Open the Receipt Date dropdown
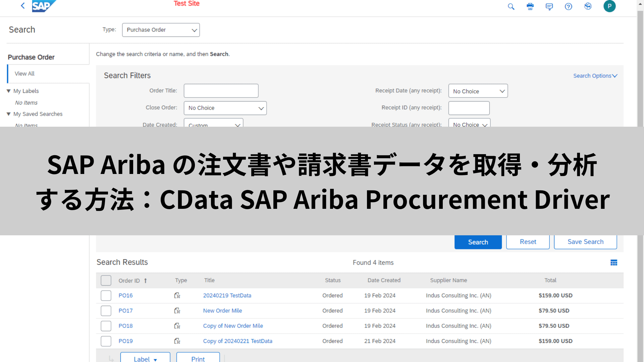The width and height of the screenshot is (644, 362). point(478,91)
